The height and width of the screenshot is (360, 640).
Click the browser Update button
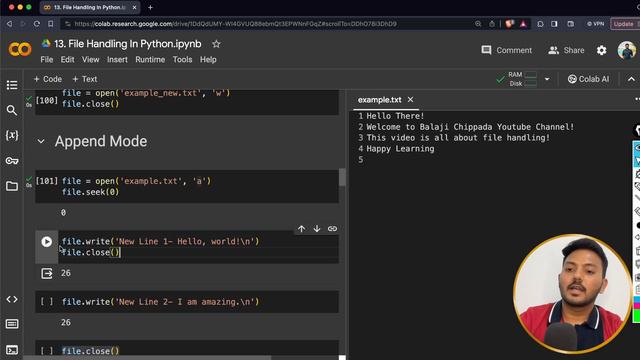624,24
